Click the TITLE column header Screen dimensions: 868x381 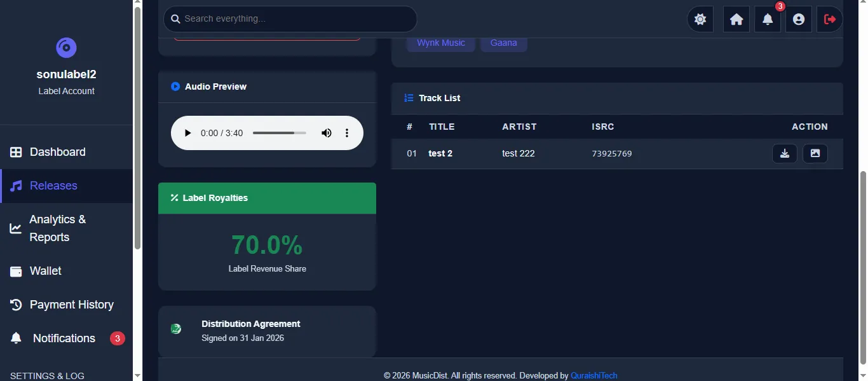[x=442, y=127]
